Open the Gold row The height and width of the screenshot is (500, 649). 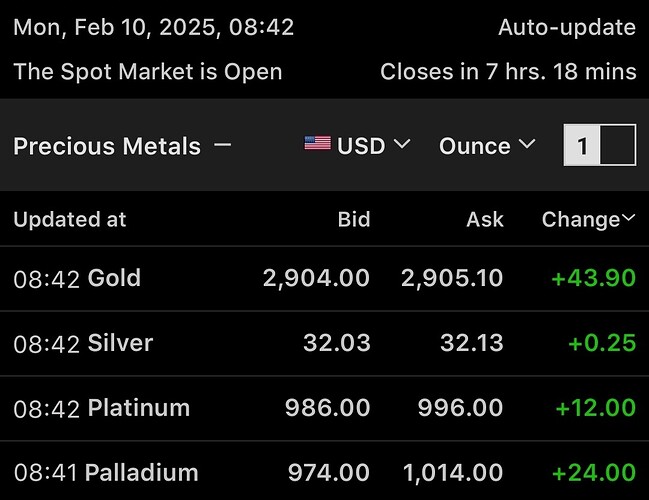(x=324, y=278)
